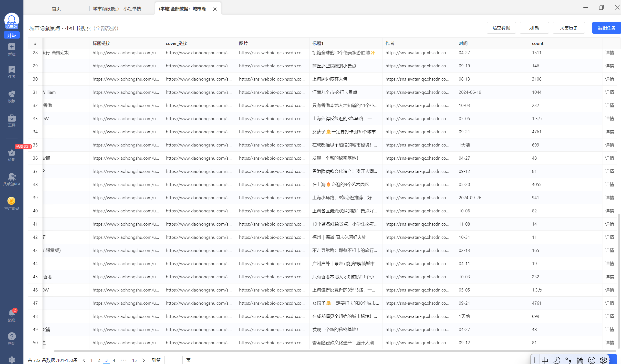Open the 价格 (Pricing) crown icon
The image size is (621, 364).
click(11, 155)
